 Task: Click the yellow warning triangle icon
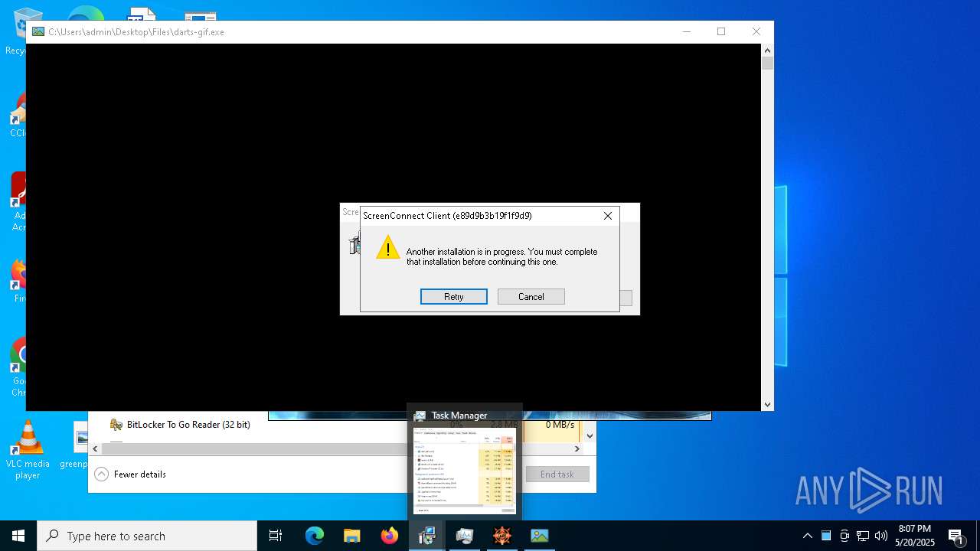[387, 247]
